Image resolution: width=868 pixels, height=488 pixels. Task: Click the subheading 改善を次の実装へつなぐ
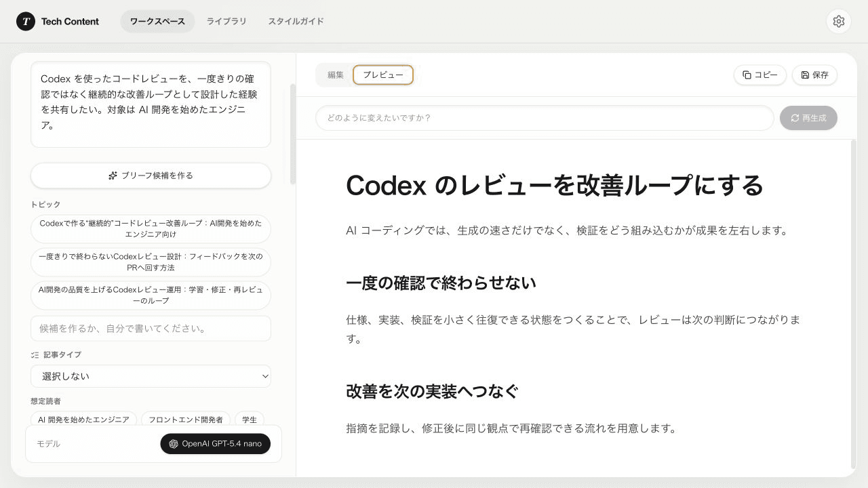pyautogui.click(x=432, y=391)
